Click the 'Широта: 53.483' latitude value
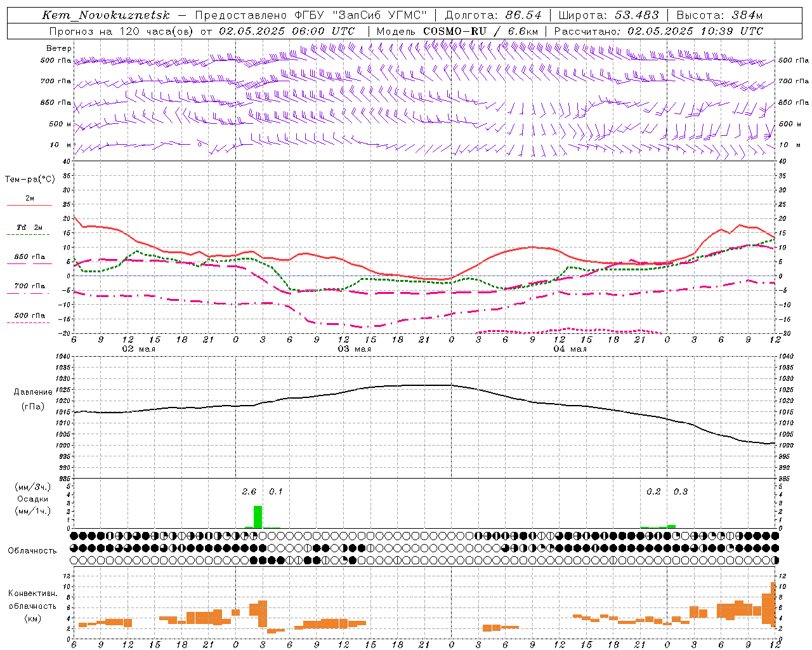 pos(608,15)
